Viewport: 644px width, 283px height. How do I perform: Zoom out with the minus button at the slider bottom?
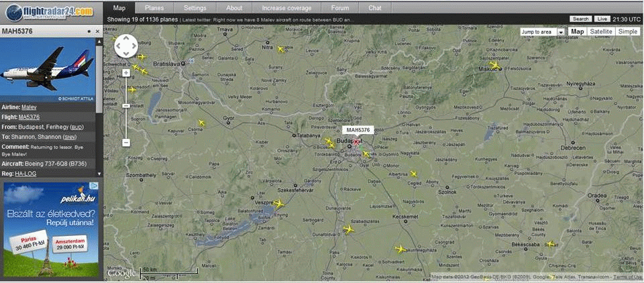point(126,143)
